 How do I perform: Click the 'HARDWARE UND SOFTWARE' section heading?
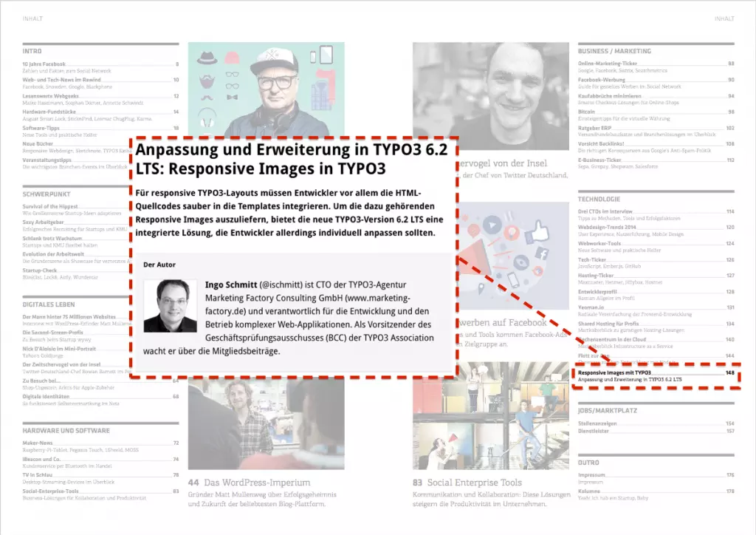pos(66,430)
